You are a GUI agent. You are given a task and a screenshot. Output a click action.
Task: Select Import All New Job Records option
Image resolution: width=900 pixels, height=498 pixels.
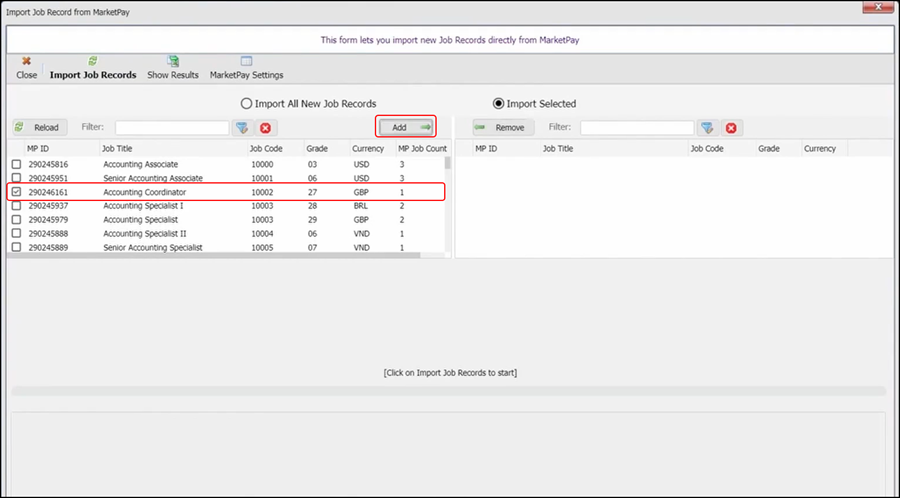point(247,104)
